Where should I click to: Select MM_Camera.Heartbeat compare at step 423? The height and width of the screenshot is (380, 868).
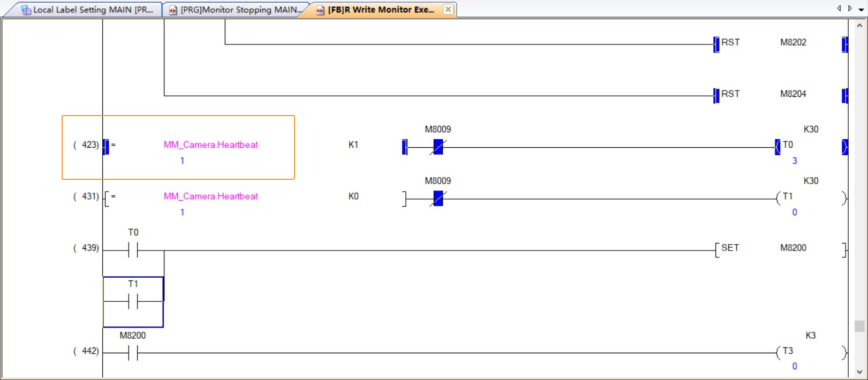[210, 145]
